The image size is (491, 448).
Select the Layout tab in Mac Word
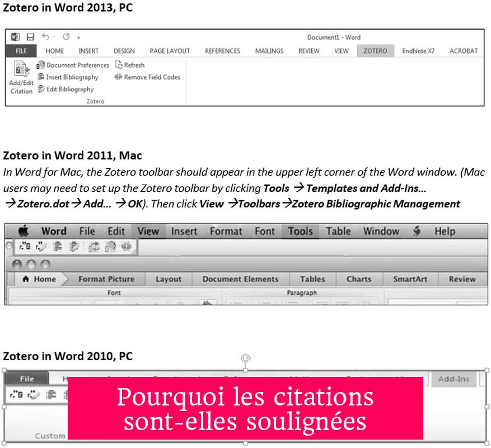(169, 279)
